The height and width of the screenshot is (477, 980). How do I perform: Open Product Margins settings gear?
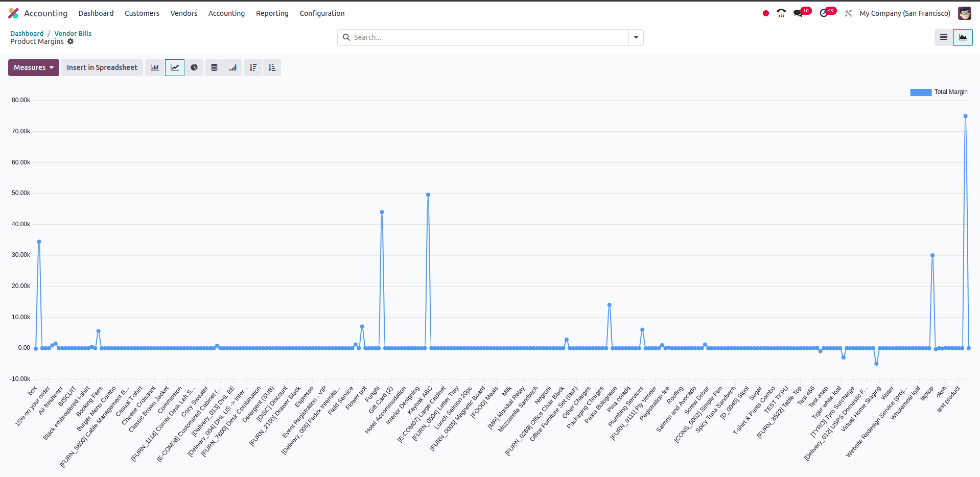pos(71,41)
